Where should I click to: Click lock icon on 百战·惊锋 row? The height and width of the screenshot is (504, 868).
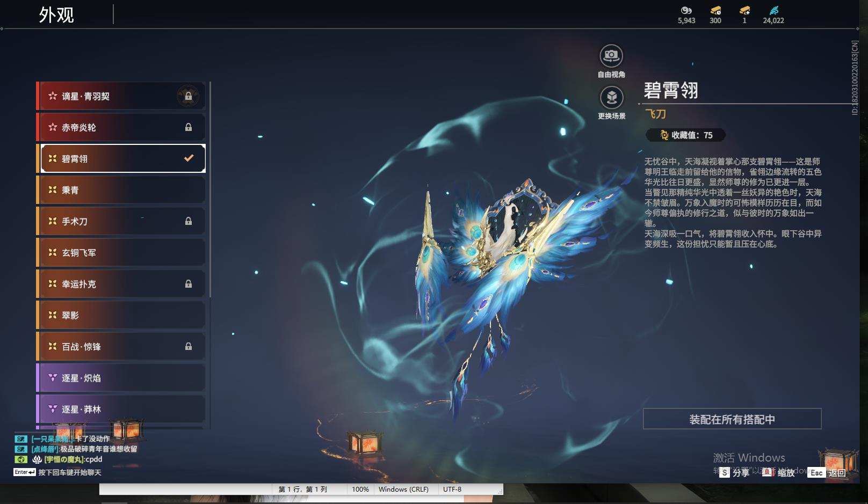[x=189, y=346]
